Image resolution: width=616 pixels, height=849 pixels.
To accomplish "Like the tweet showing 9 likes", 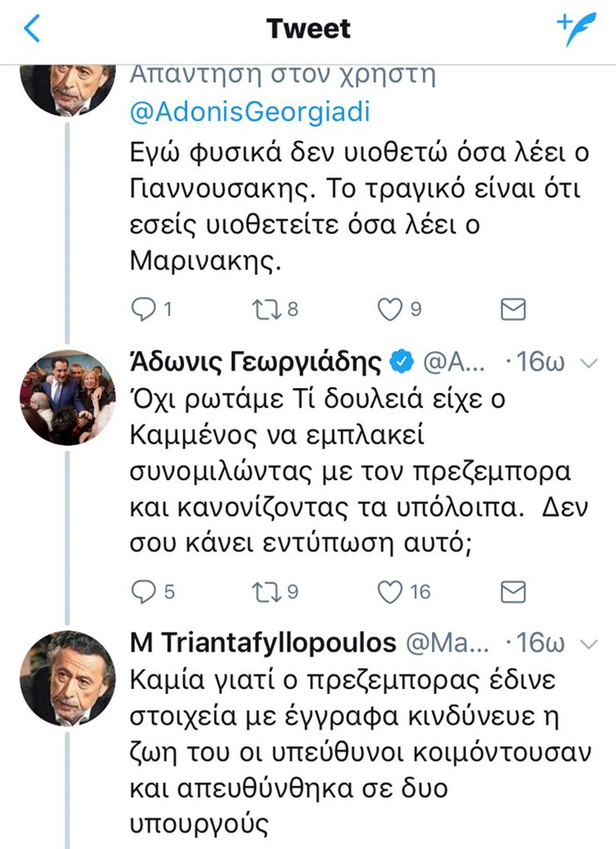I will click(x=389, y=310).
